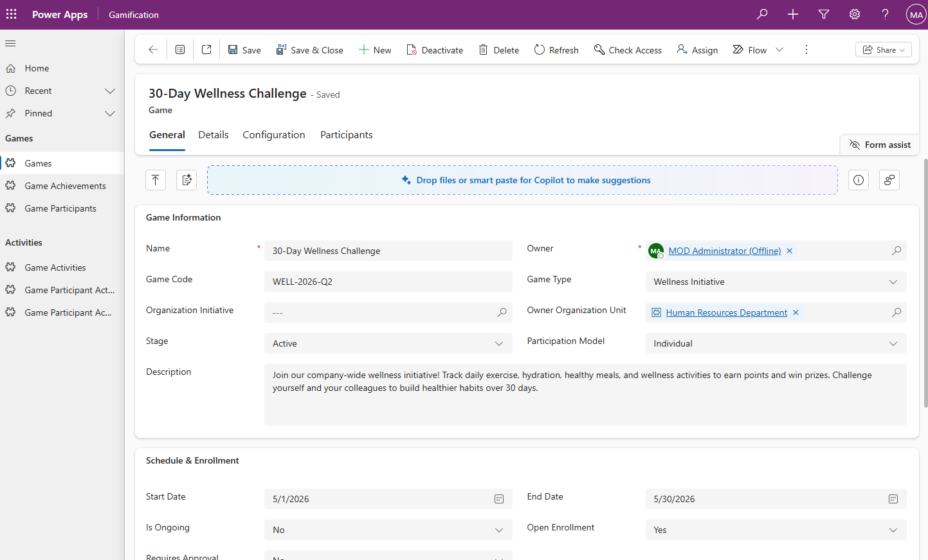The image size is (928, 560).
Task: Click the vertical form scrollbar
Action: [x=925, y=283]
